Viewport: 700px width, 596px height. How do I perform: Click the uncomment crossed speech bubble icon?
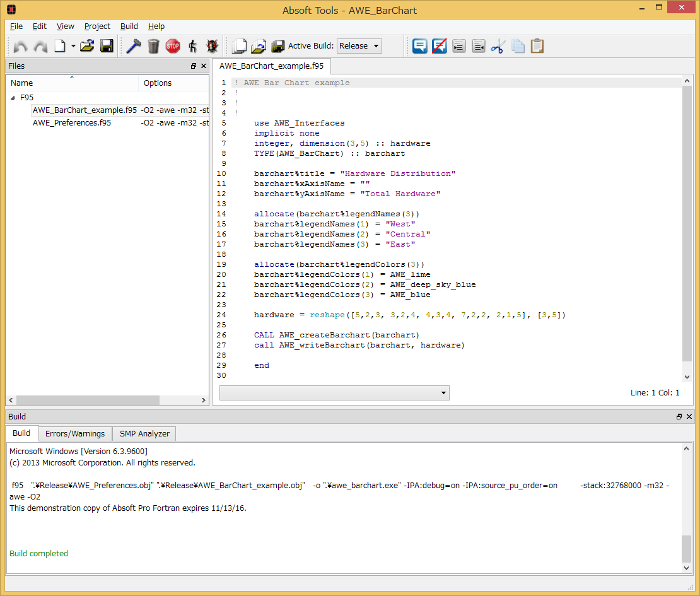[440, 46]
